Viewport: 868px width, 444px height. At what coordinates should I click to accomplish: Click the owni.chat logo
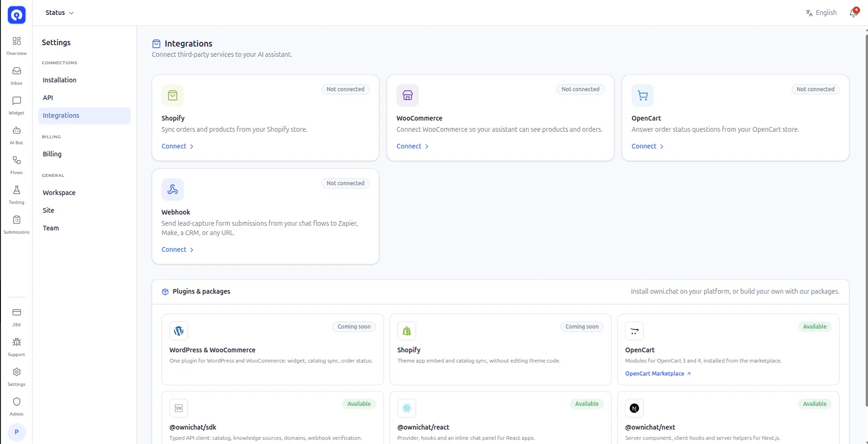coord(17,15)
